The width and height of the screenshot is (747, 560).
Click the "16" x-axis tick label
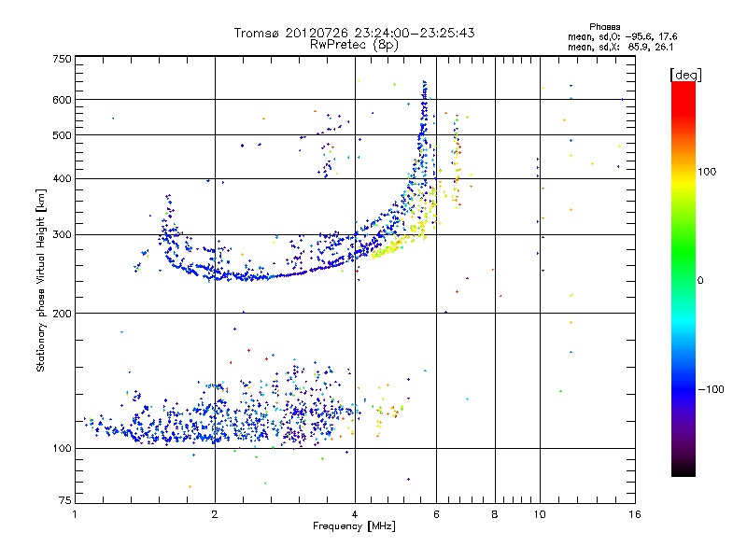click(x=635, y=514)
